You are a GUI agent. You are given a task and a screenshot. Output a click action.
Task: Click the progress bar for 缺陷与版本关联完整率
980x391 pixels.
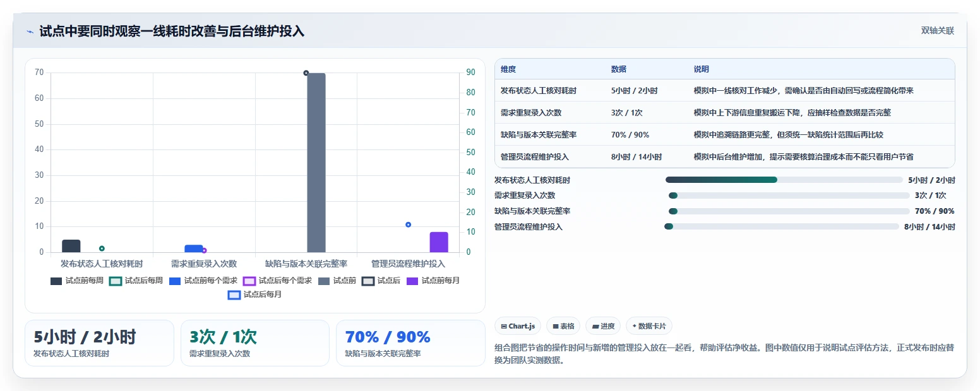[789, 211]
